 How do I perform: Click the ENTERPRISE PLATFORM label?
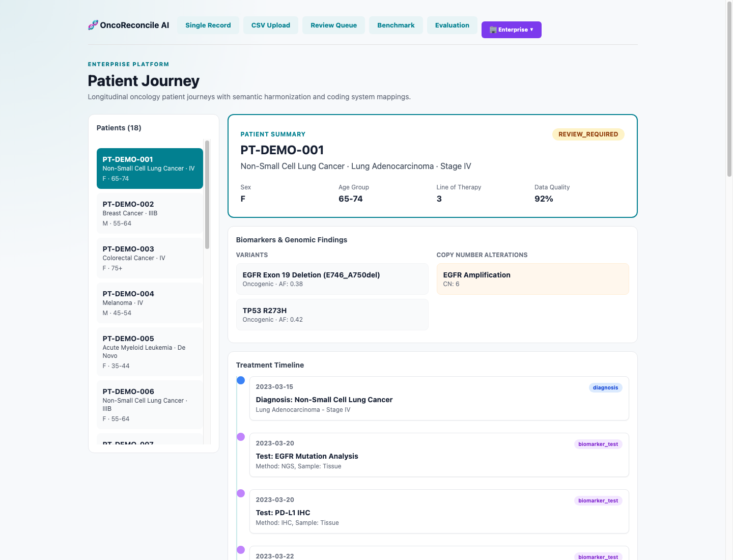pyautogui.click(x=128, y=64)
